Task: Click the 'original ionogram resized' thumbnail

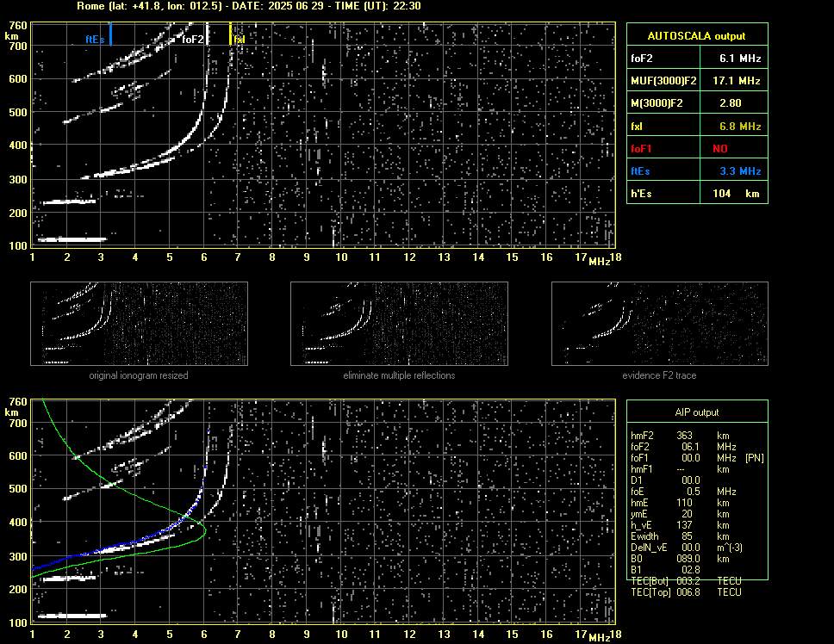Action: point(139,324)
